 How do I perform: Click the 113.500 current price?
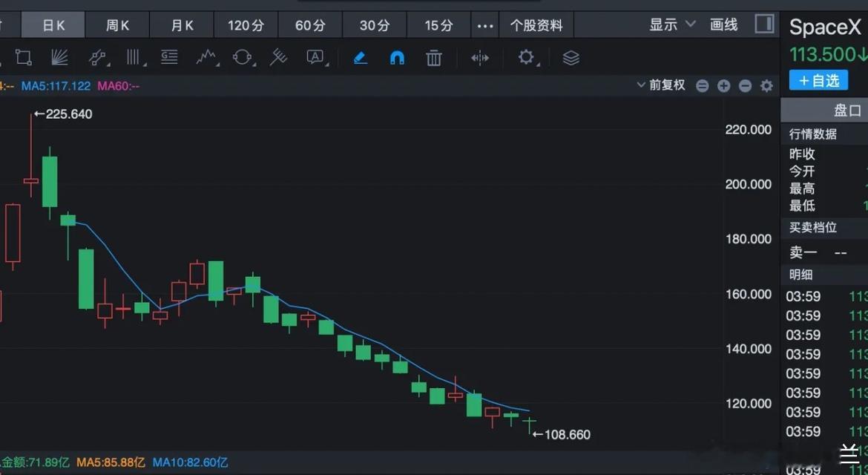823,54
